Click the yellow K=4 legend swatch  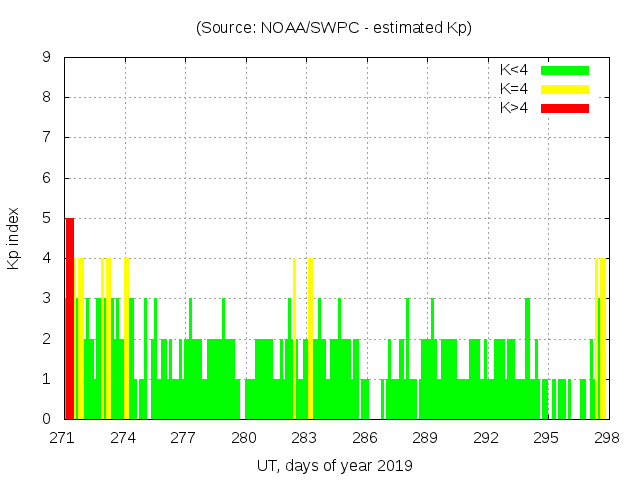click(x=565, y=89)
